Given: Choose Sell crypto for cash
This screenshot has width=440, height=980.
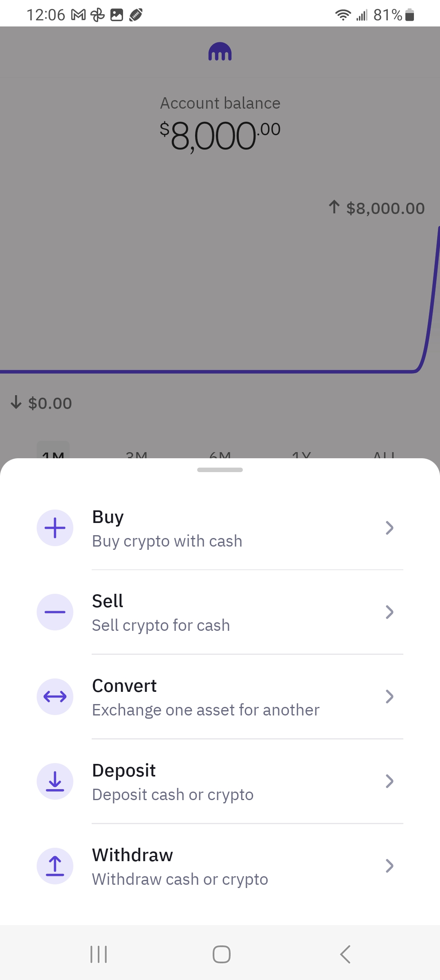Looking at the screenshot, I should (161, 626).
